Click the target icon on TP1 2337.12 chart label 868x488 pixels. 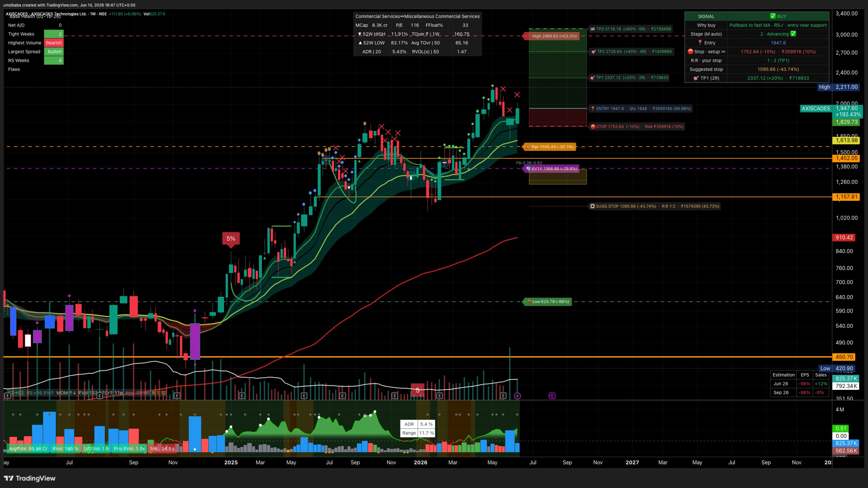(593, 78)
